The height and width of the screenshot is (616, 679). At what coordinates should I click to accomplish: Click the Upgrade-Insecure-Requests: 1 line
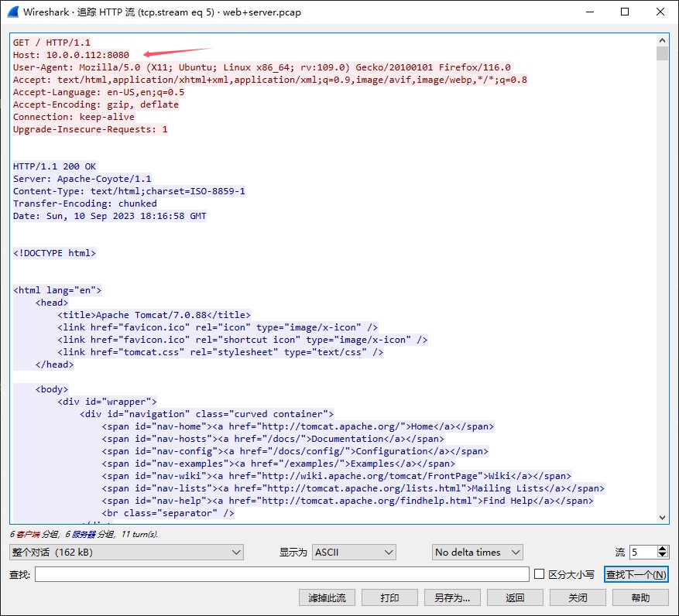coord(90,129)
